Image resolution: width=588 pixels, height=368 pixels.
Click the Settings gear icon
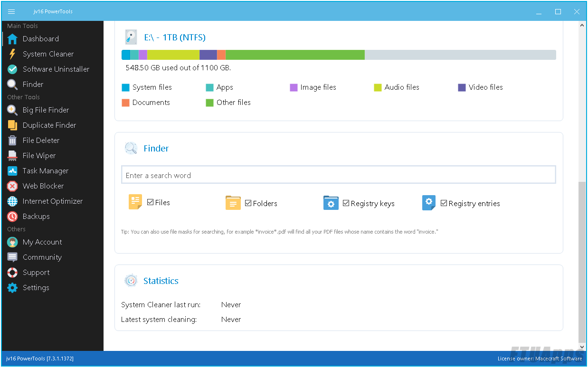(x=12, y=288)
